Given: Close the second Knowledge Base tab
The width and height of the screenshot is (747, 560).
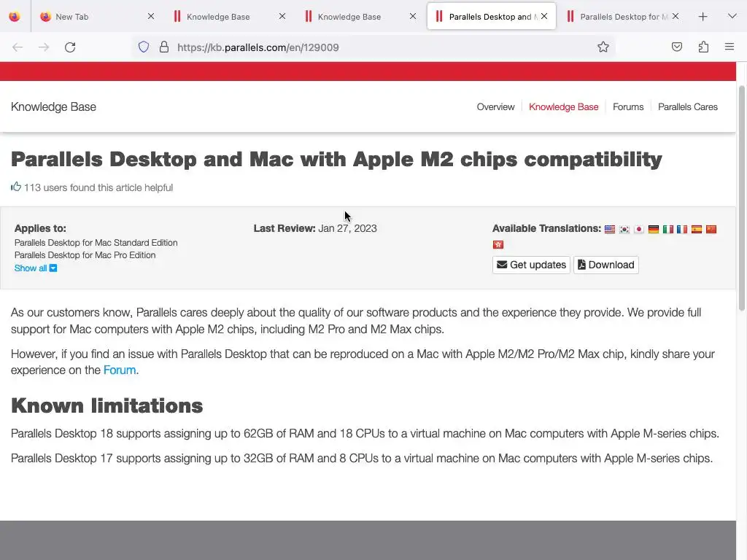Looking at the screenshot, I should click(413, 16).
